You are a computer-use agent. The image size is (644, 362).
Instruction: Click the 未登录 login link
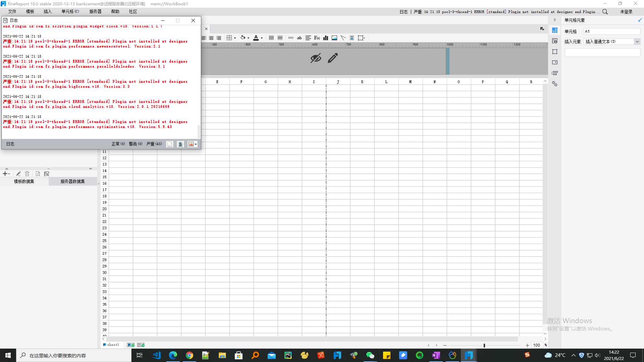pyautogui.click(x=626, y=12)
